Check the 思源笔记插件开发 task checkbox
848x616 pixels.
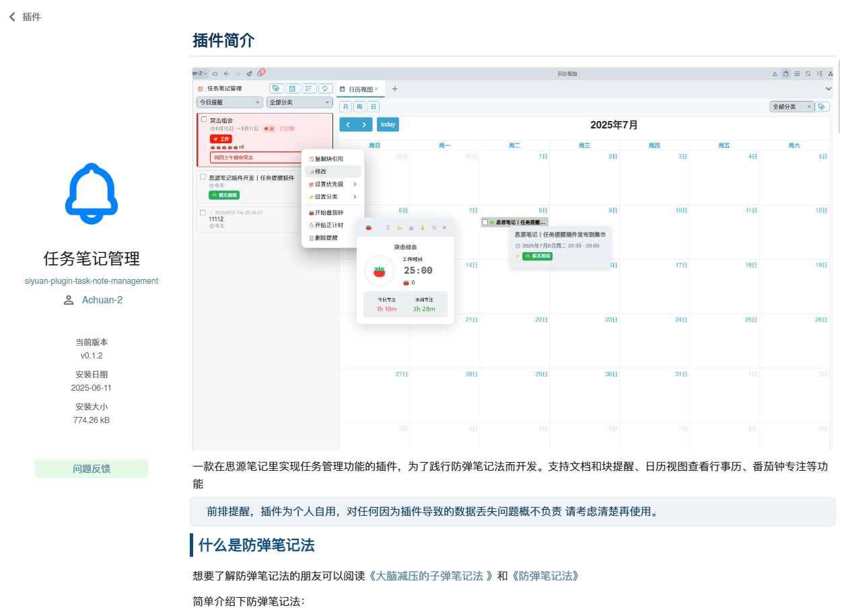tap(203, 176)
